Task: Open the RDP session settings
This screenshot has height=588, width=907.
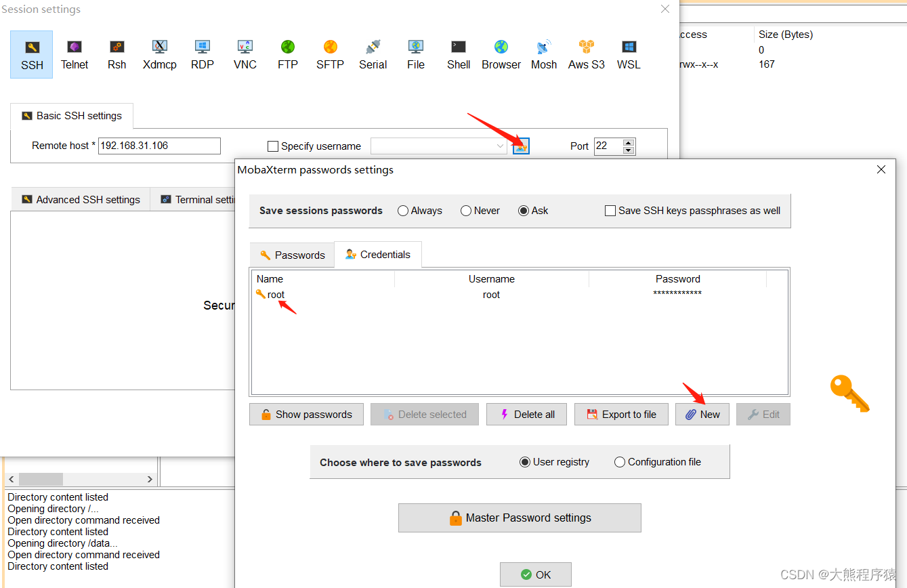Action: pyautogui.click(x=202, y=54)
